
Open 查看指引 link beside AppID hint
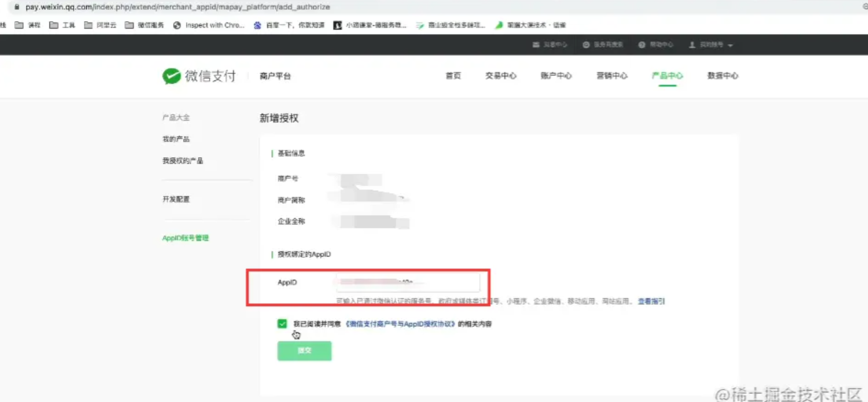click(651, 301)
